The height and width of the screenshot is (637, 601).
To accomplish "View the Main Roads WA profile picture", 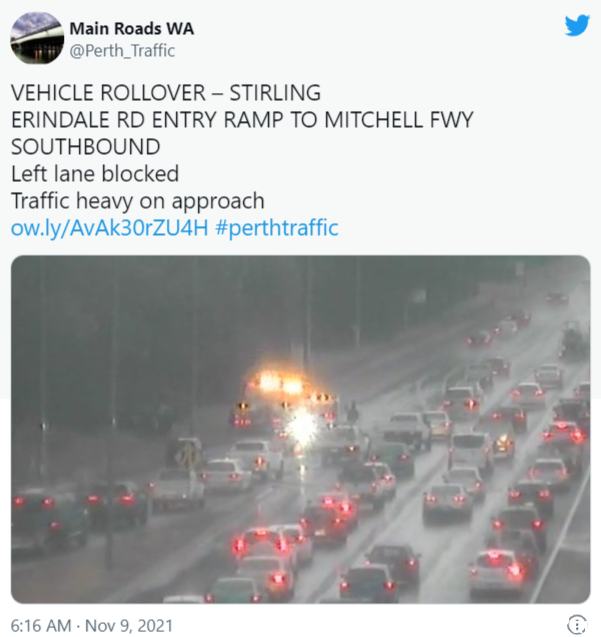I will point(37,38).
